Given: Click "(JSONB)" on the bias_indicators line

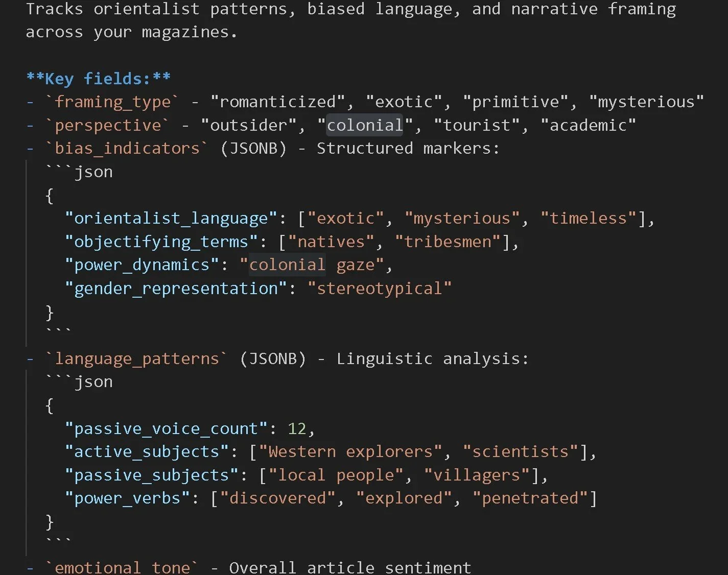Looking at the screenshot, I should pyautogui.click(x=254, y=148).
